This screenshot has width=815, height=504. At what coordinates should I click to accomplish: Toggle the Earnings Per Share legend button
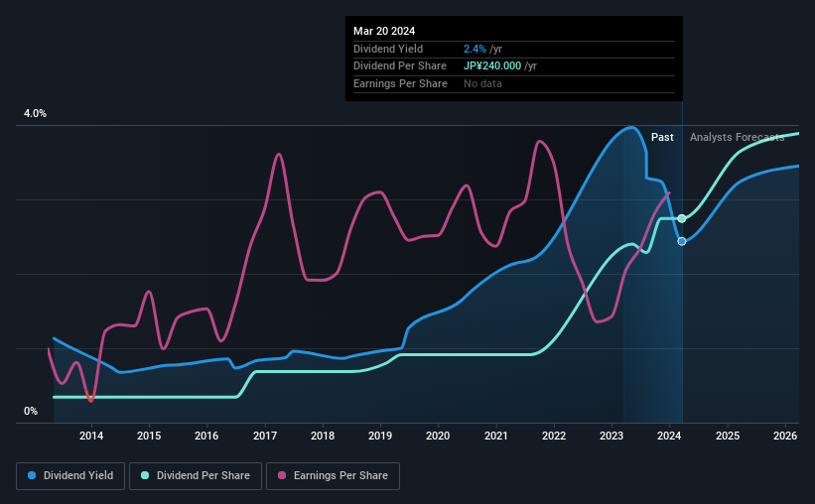[x=333, y=476]
